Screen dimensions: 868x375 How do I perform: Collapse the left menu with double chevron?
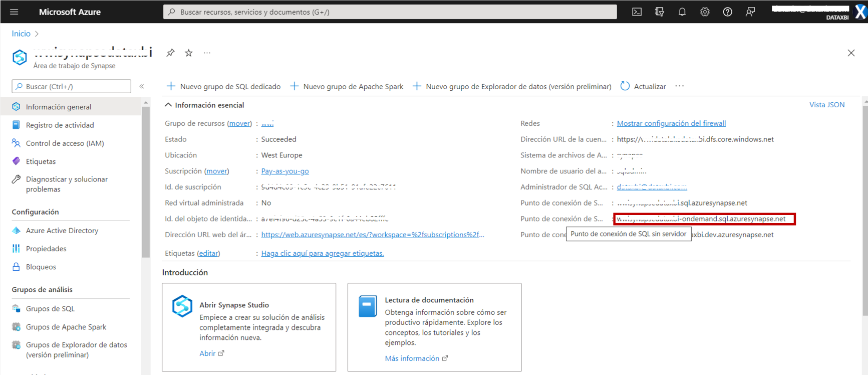pyautogui.click(x=142, y=86)
